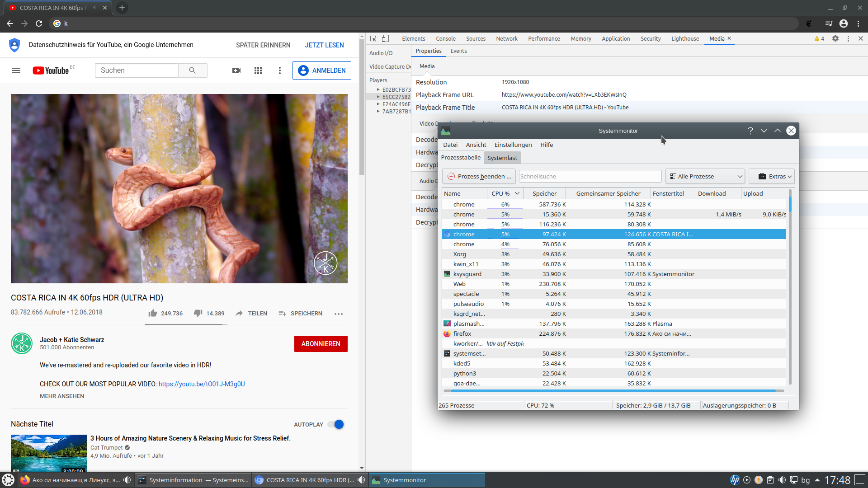
Task: Open the KDE application launcher
Action: click(x=8, y=480)
